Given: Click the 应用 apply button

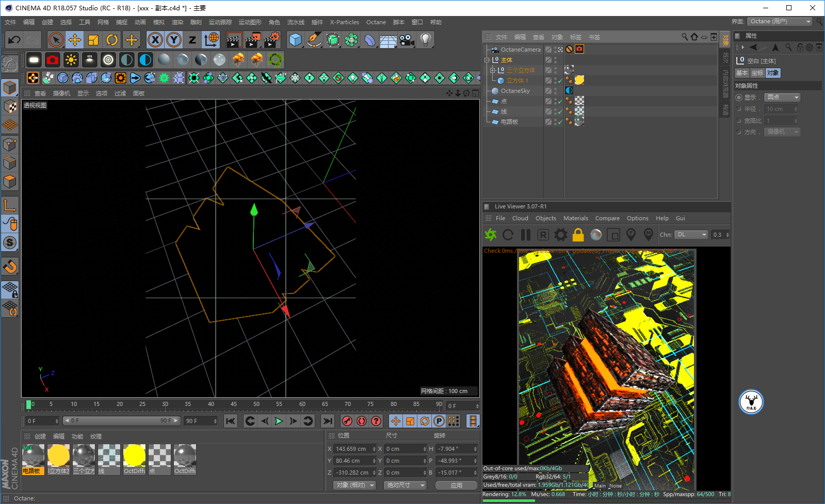Looking at the screenshot, I should pos(456,485).
